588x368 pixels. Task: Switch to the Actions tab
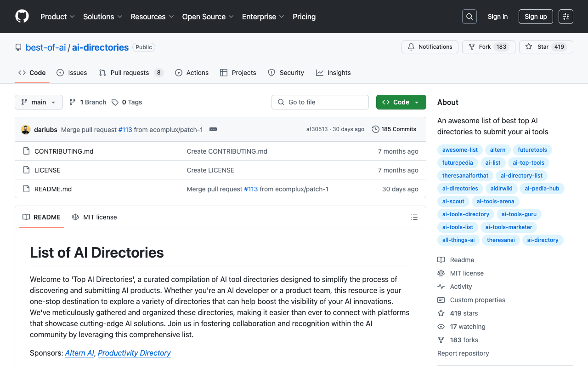(x=192, y=73)
